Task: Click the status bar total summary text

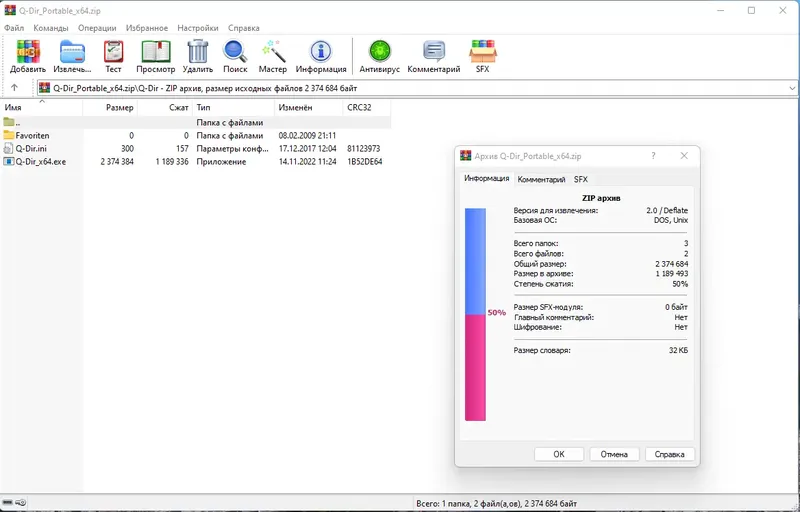Action: pyautogui.click(x=497, y=503)
